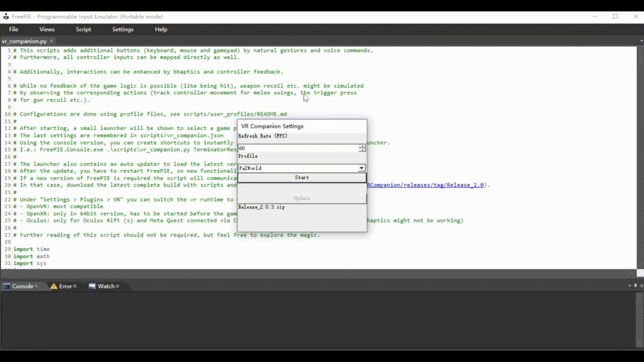Image resolution: width=644 pixels, height=362 pixels.
Task: Click the Error tab warning icon
Action: (x=54, y=286)
